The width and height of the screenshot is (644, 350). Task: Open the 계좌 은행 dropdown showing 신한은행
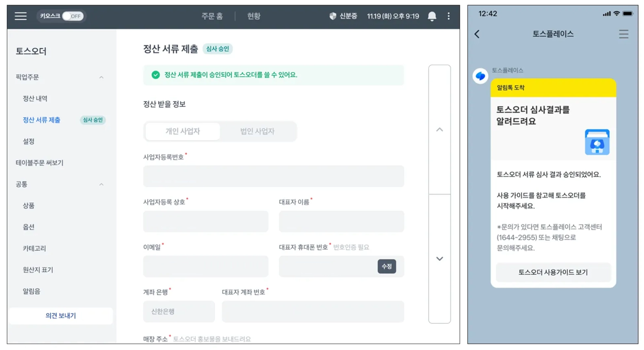pyautogui.click(x=179, y=311)
